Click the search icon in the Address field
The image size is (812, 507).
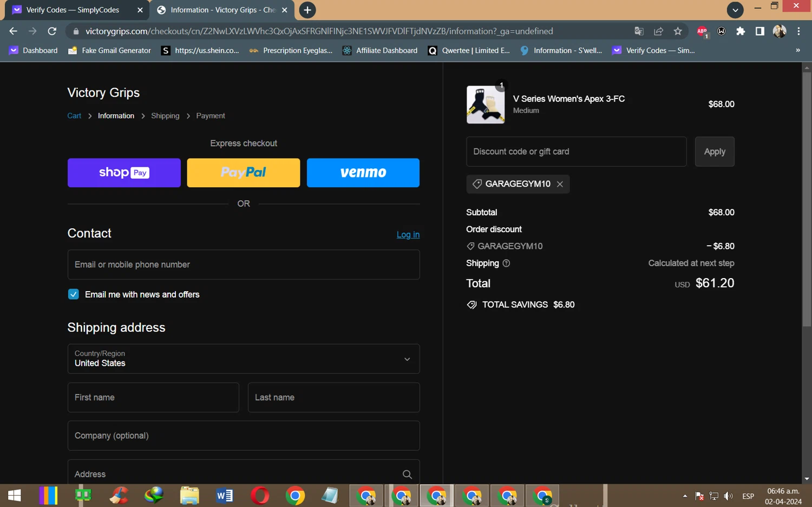[x=407, y=475]
